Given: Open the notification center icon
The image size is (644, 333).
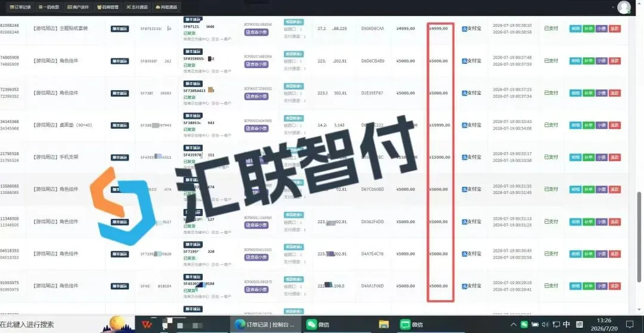Looking at the screenshot, I should (630, 325).
